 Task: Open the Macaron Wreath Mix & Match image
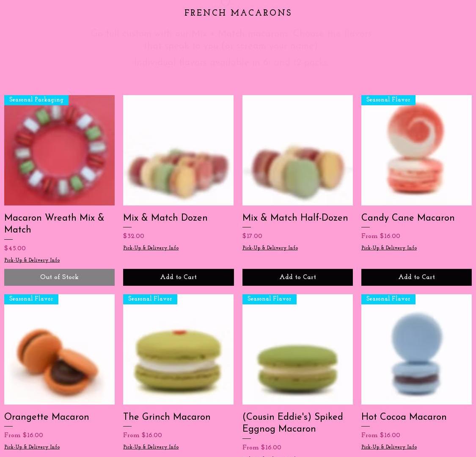click(60, 150)
